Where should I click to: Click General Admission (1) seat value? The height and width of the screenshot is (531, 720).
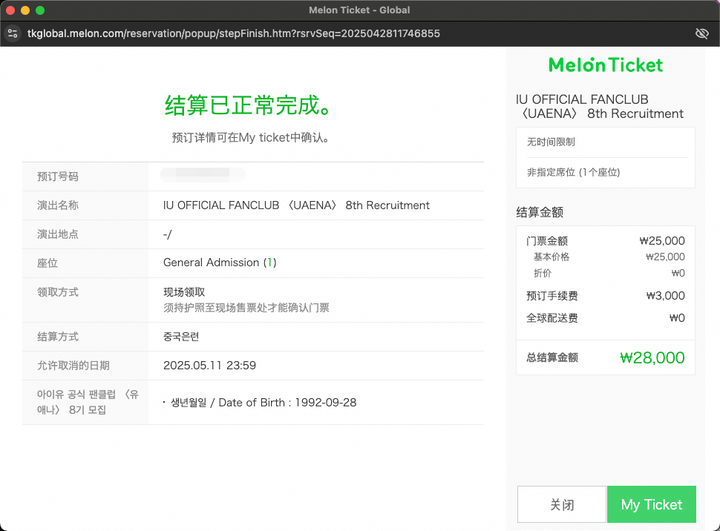pyautogui.click(x=220, y=262)
